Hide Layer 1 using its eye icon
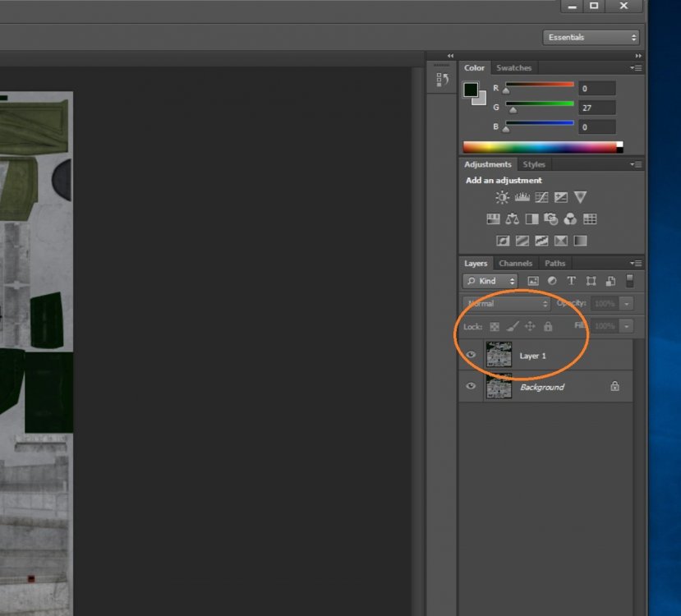This screenshot has width=681, height=616. point(471,356)
